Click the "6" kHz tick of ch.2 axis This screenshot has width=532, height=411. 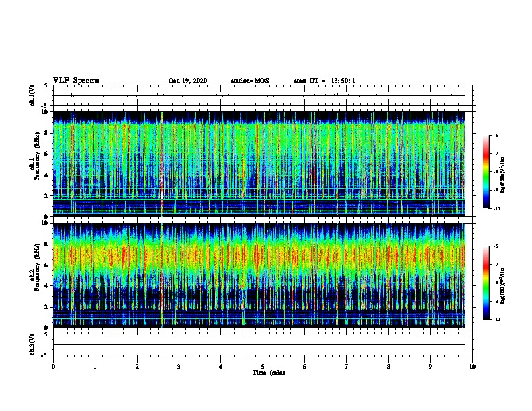46,265
